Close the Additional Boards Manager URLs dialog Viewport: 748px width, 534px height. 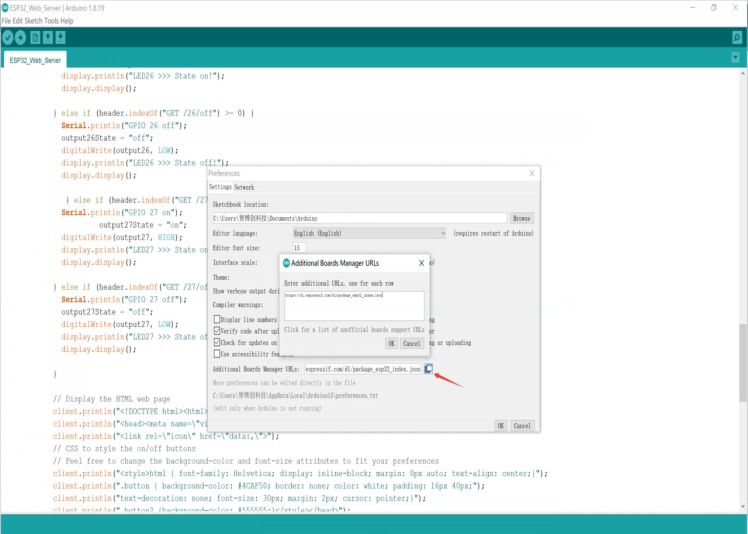(x=421, y=263)
